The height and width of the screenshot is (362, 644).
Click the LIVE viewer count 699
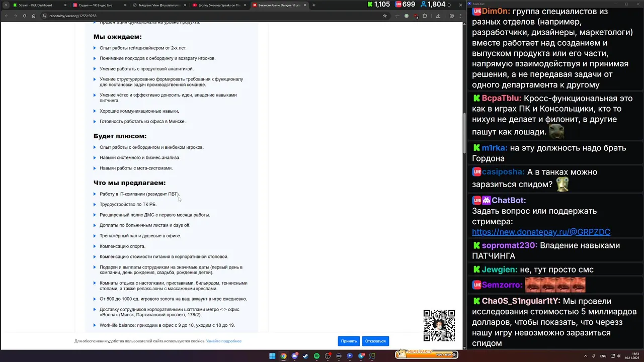coord(405,5)
